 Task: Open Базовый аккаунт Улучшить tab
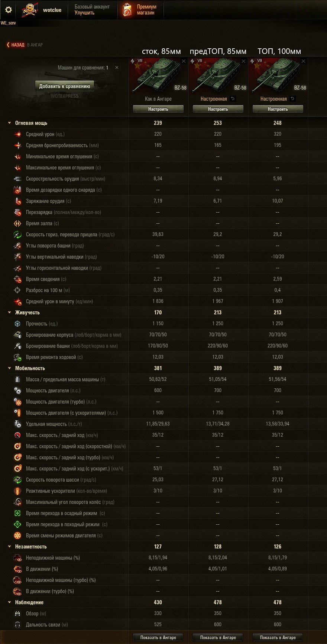[92, 10]
